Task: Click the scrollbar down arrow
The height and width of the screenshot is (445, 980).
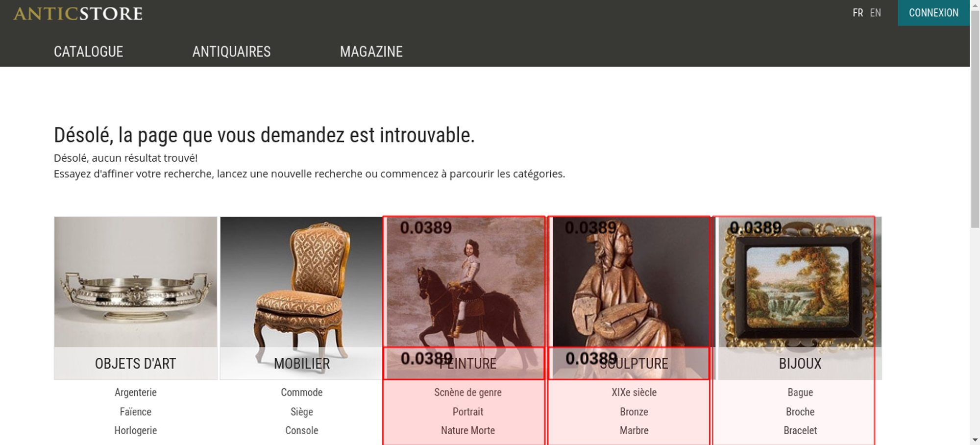Action: 975,440
